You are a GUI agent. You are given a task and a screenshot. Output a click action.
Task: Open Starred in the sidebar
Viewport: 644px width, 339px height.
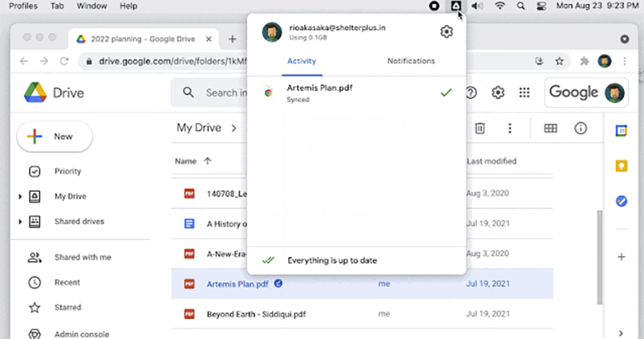68,308
